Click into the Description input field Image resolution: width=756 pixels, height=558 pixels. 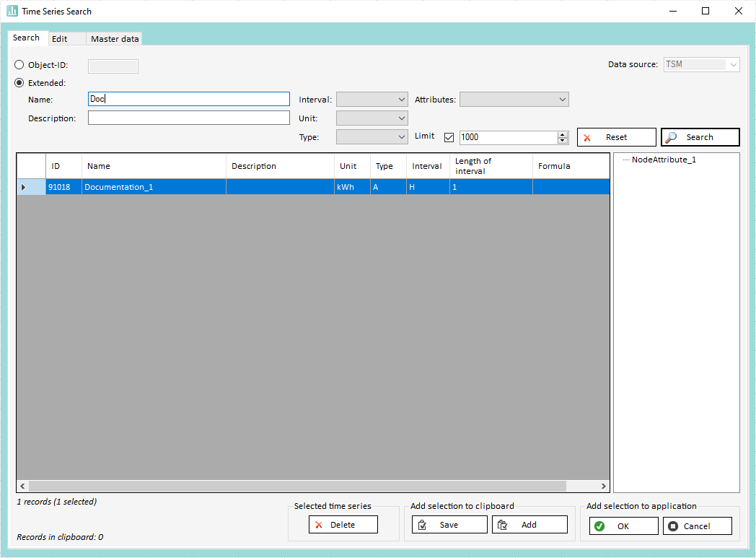[x=188, y=118]
